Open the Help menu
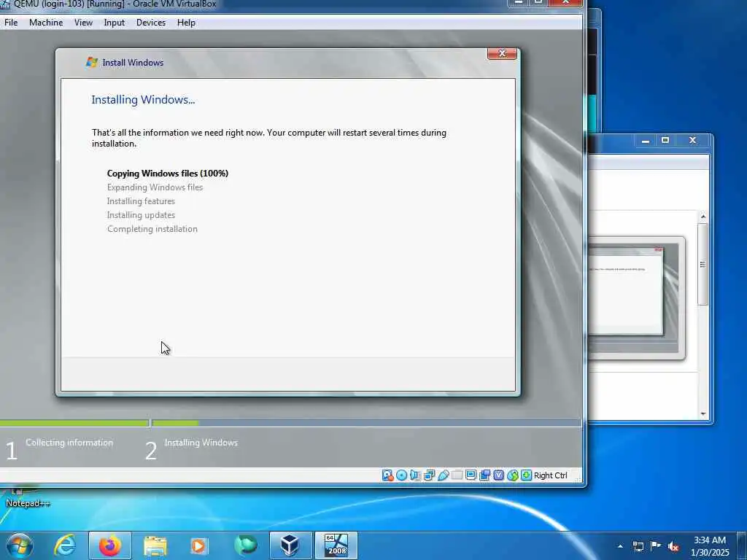 click(186, 23)
